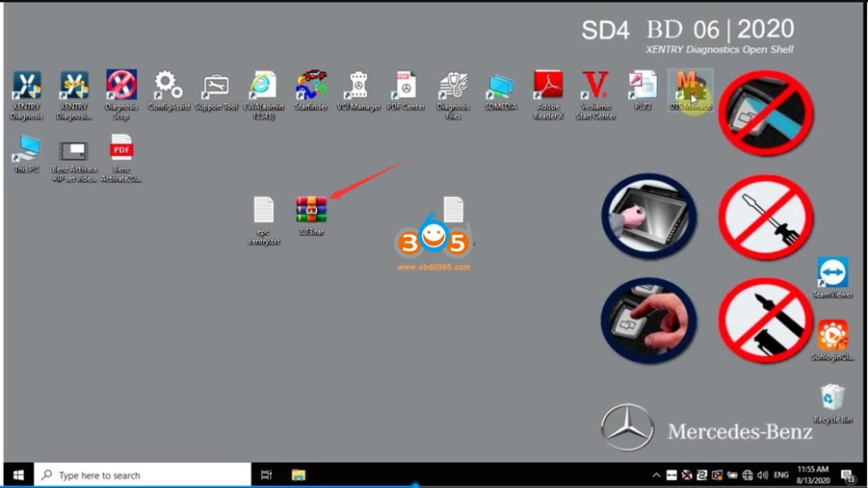Open File Explorer from taskbar
Viewport: 868px width, 488px height.
coord(299,475)
